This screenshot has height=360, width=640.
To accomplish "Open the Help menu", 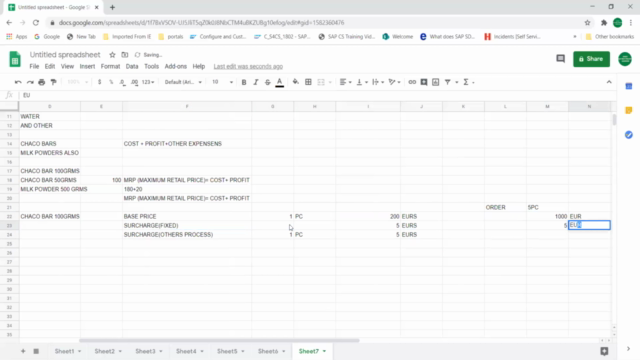I will [x=199, y=66].
